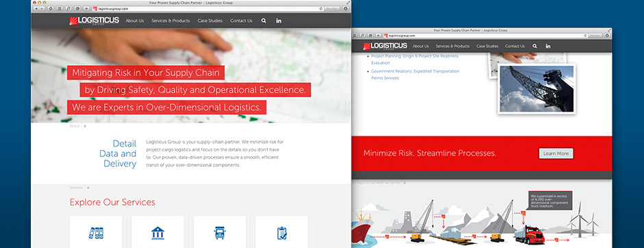Open Contact Us in right window

coord(515,46)
